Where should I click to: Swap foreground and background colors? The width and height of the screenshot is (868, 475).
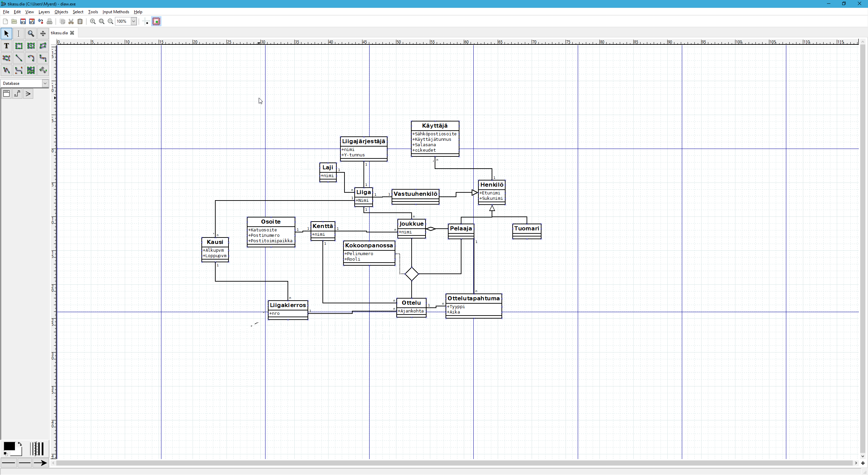coord(20,444)
